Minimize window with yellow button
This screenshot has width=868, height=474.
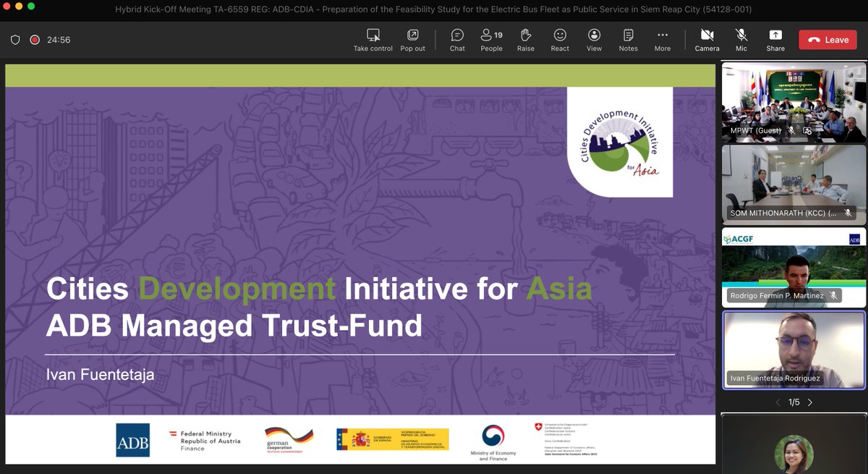(x=20, y=6)
